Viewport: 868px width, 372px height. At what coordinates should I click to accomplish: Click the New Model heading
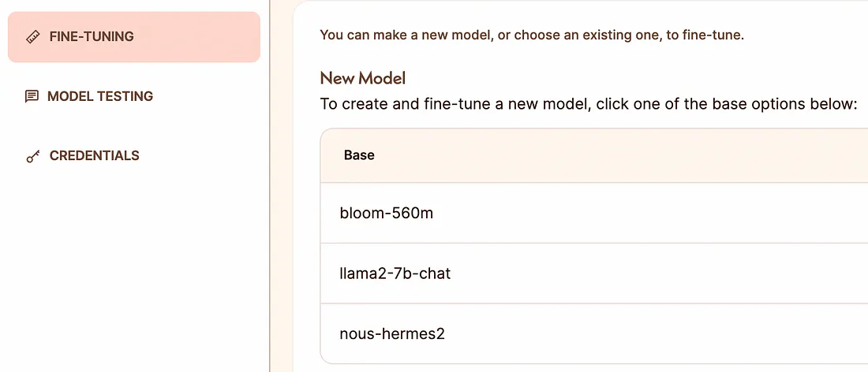[363, 79]
